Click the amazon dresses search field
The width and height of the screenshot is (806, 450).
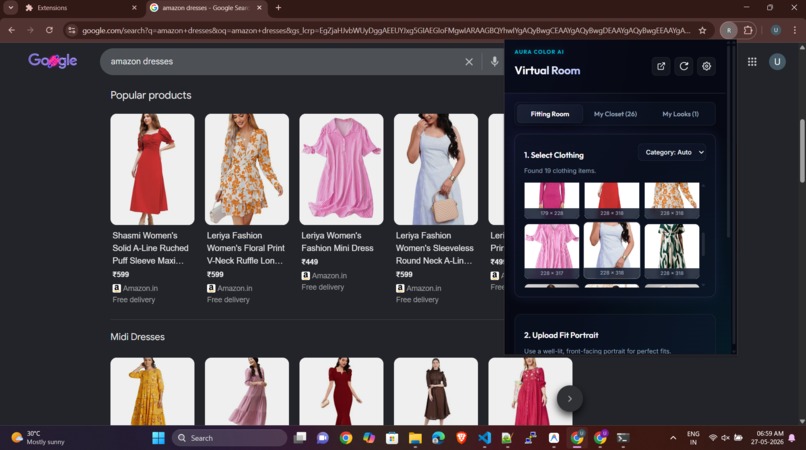click(283, 62)
